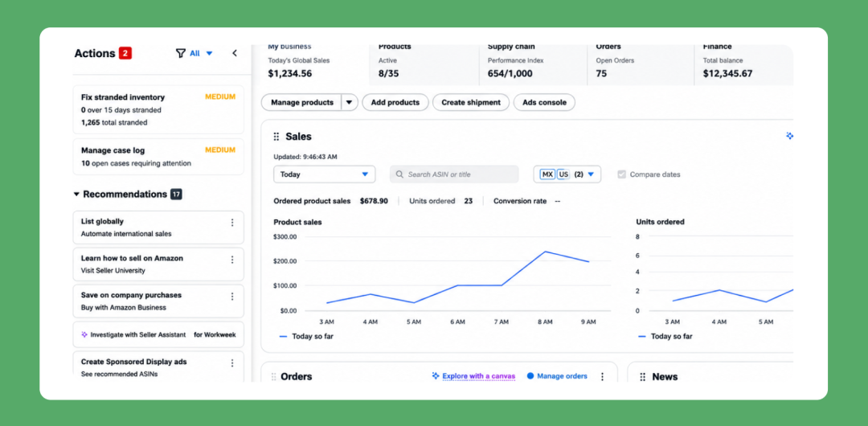Screen dimensions: 868x426
Task: Select the Finance summary tab showing Total balance
Action: pos(744,63)
